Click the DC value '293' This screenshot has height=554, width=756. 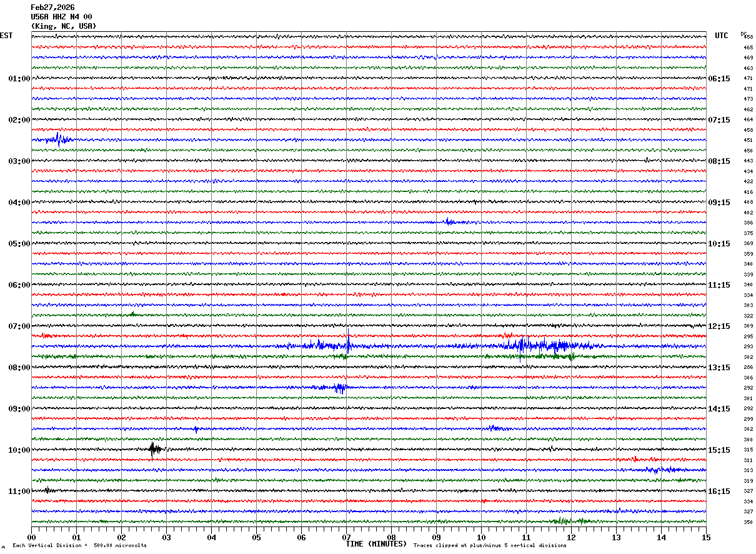[748, 347]
